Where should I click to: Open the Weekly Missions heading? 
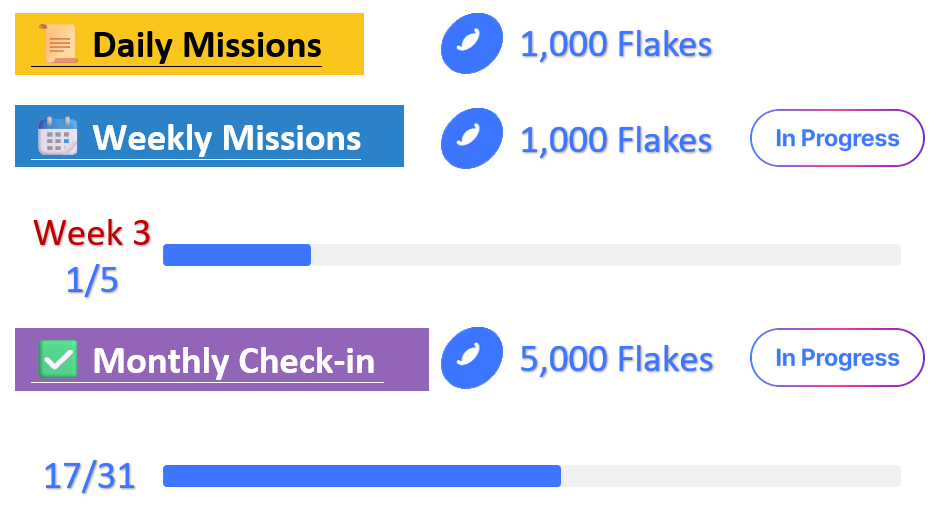(x=226, y=138)
